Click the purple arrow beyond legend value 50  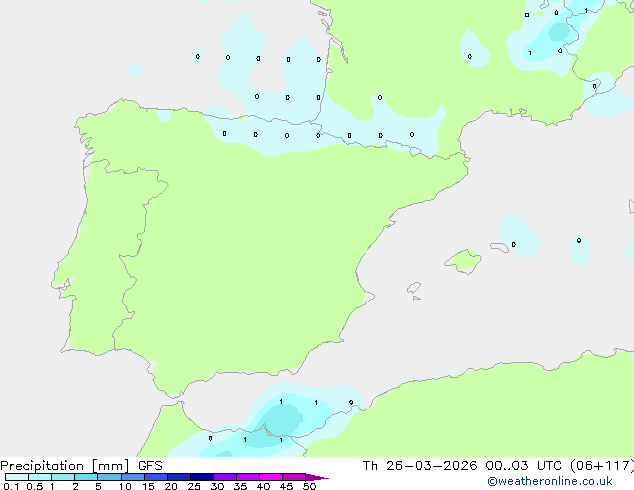317,477
